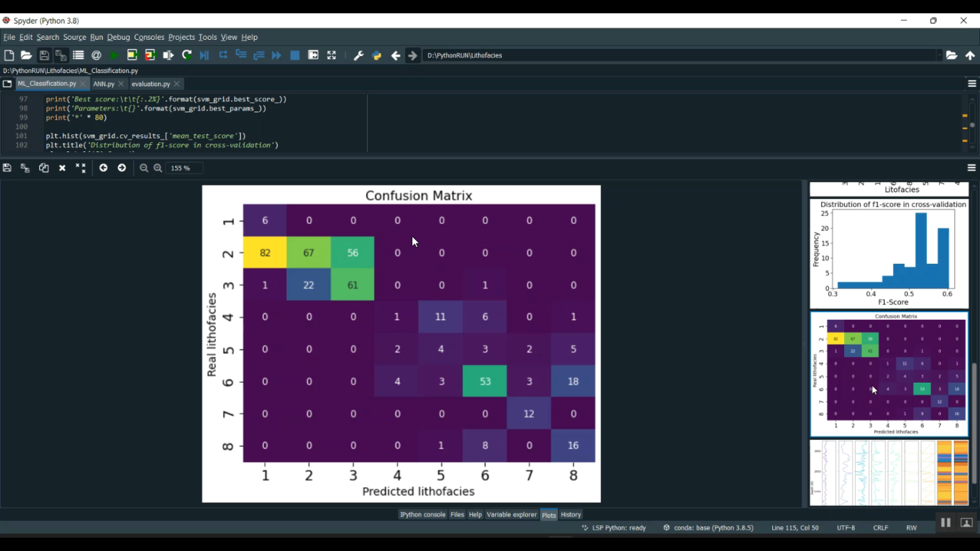980x551 pixels.
Task: Show the previous plot with the left arrow
Action: [103, 168]
